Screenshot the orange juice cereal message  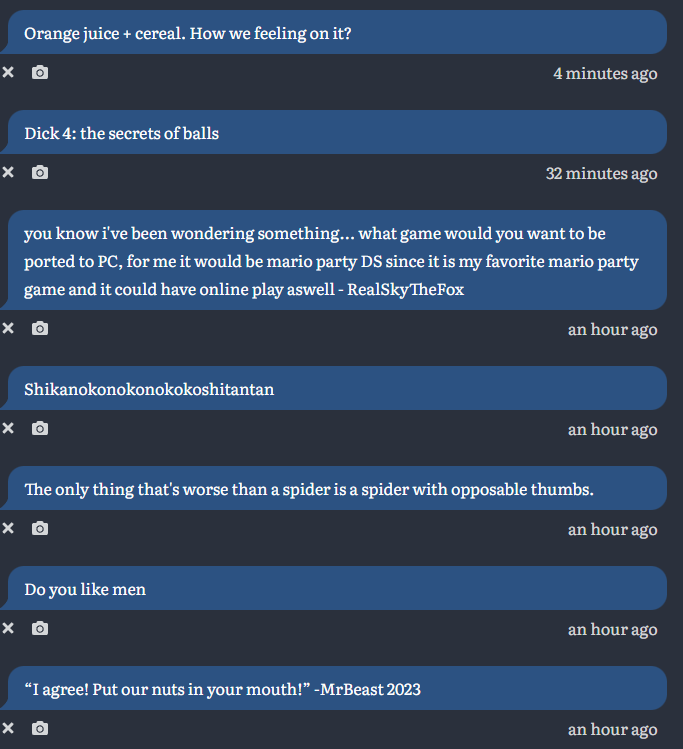[x=40, y=72]
